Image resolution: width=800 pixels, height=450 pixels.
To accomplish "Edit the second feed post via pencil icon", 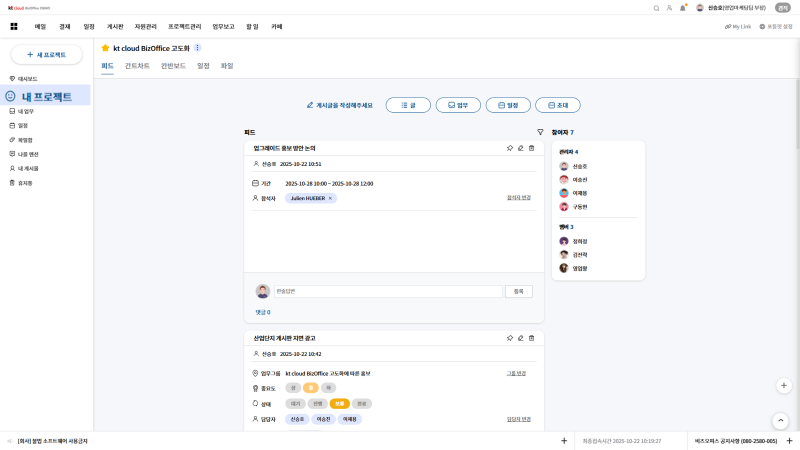I will tap(520, 338).
